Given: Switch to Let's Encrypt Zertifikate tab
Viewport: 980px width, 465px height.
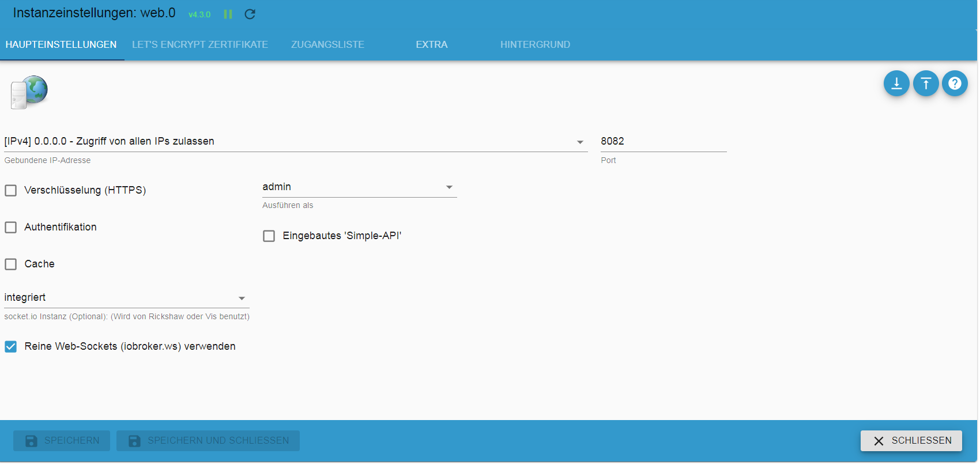Looking at the screenshot, I should (x=200, y=45).
